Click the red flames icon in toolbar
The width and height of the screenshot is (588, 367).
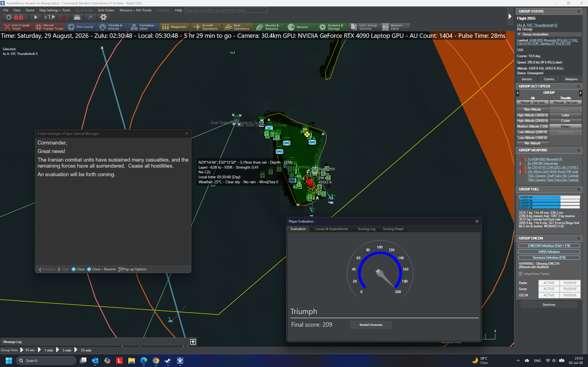tap(18, 17)
